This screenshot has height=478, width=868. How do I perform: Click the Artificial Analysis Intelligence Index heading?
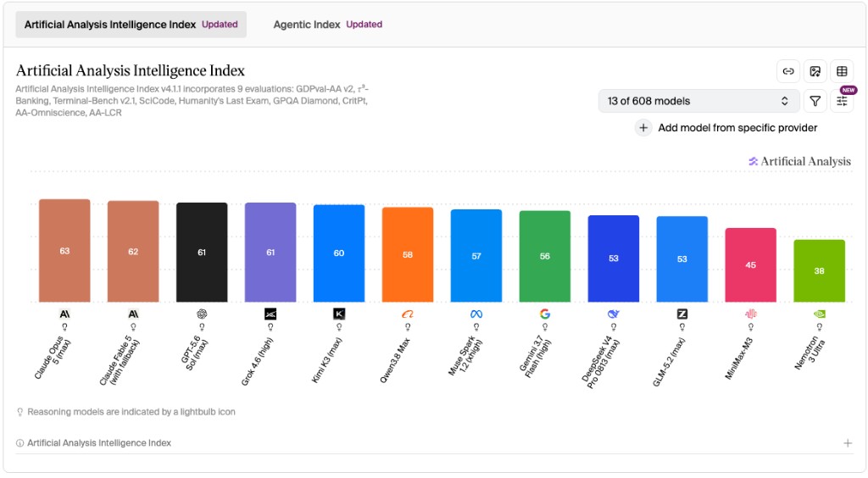point(130,71)
